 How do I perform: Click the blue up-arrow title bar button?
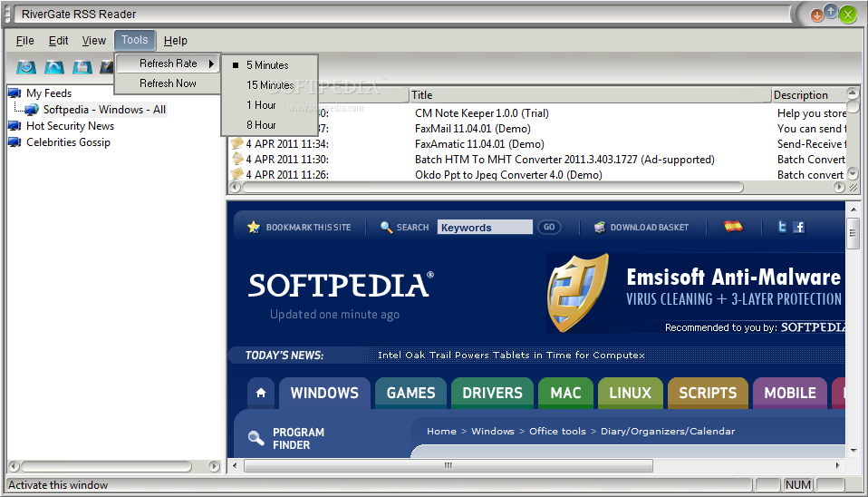pos(831,11)
